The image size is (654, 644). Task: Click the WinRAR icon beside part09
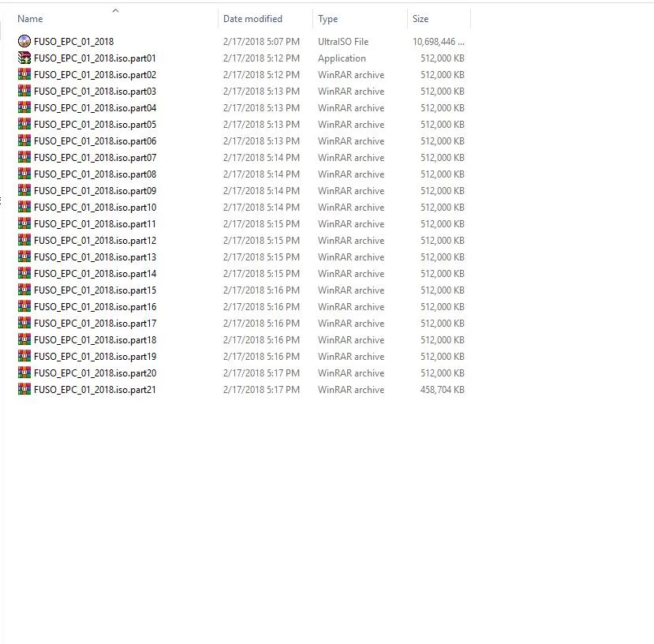(24, 190)
